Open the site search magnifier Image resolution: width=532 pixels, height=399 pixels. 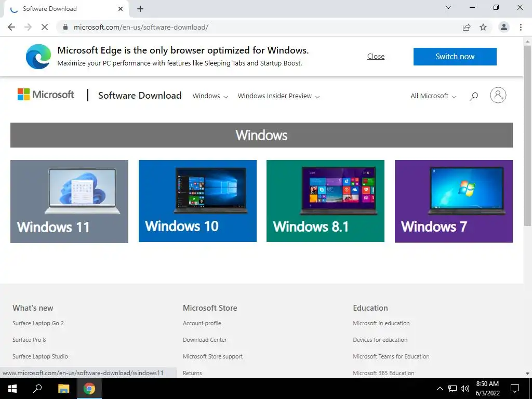click(474, 96)
